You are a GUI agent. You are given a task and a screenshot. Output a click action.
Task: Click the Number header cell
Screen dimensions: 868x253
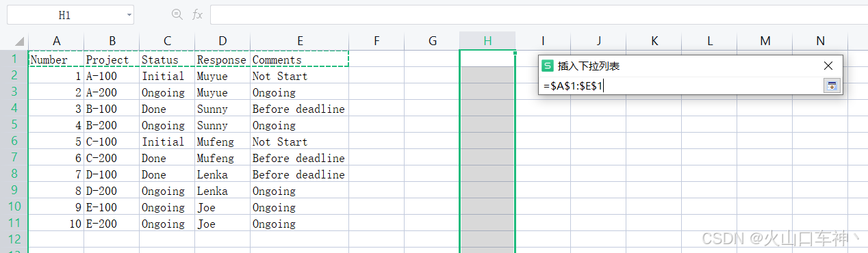point(56,59)
